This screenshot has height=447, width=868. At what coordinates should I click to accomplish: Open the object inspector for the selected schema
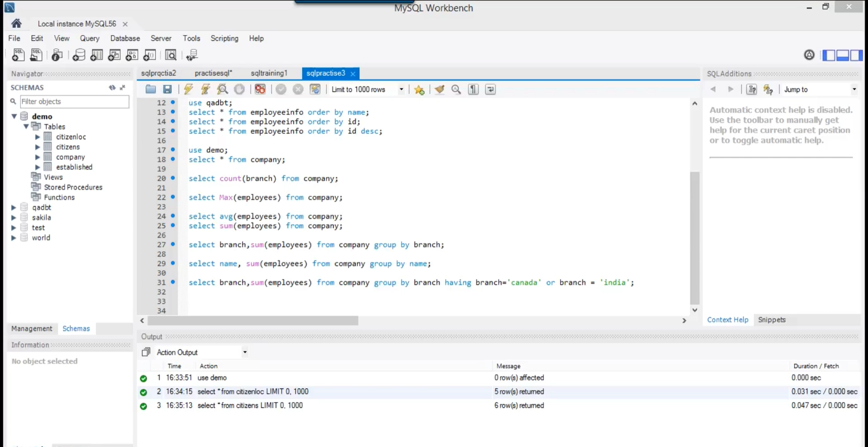click(57, 55)
